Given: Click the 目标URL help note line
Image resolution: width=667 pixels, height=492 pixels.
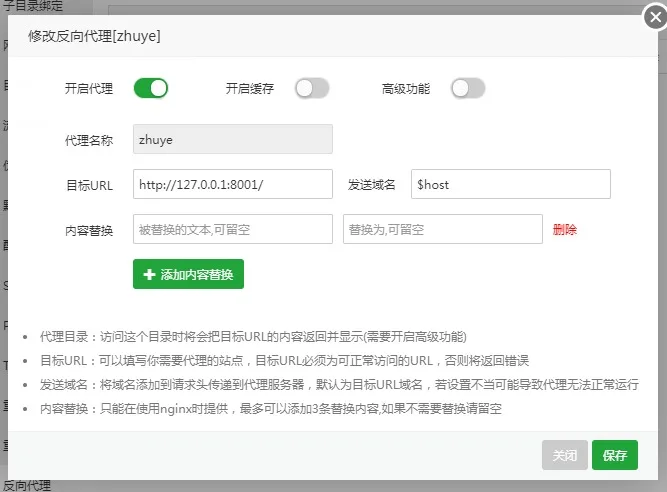Looking at the screenshot, I should click(x=284, y=361).
